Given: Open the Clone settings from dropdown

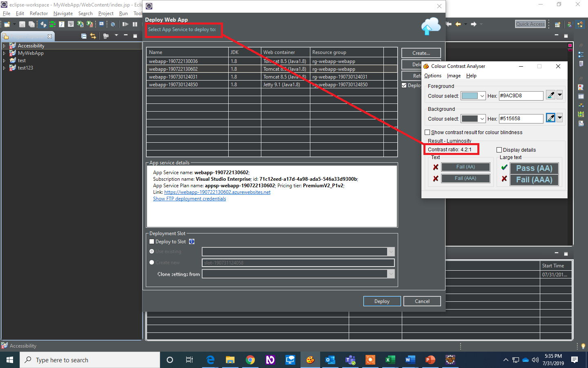Looking at the screenshot, I should pyautogui.click(x=391, y=274).
